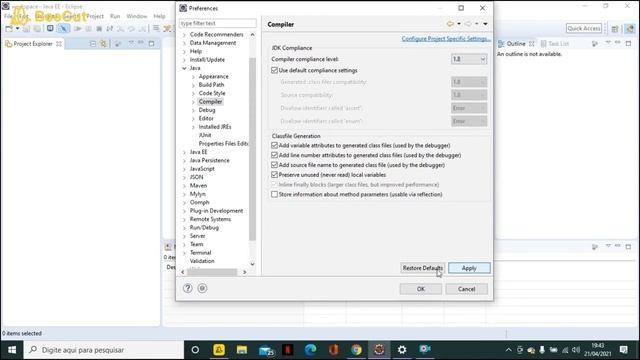Viewport: 640px width, 360px height.
Task: Click the Cortana circle icon on taskbar
Action: 195,350
